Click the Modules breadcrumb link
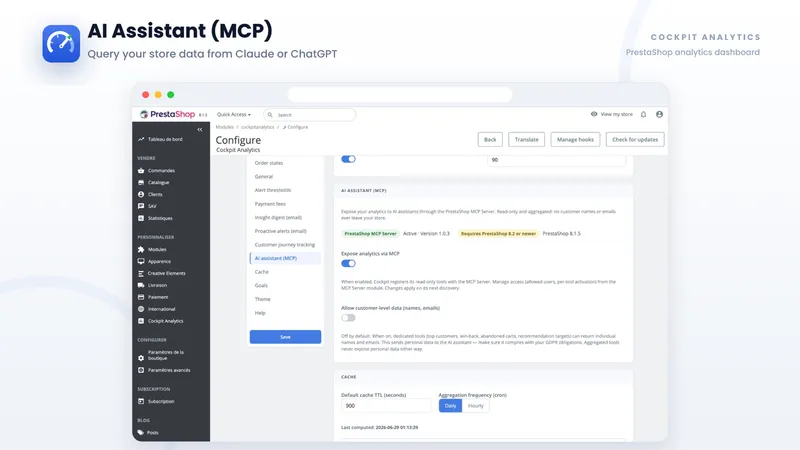Viewport: 800px width, 450px height. [x=224, y=127]
